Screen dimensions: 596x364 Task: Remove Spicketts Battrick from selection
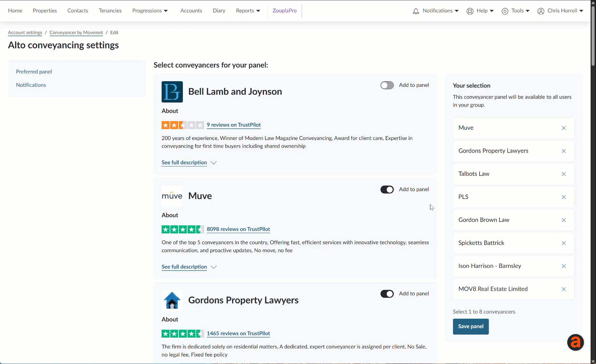click(x=563, y=243)
